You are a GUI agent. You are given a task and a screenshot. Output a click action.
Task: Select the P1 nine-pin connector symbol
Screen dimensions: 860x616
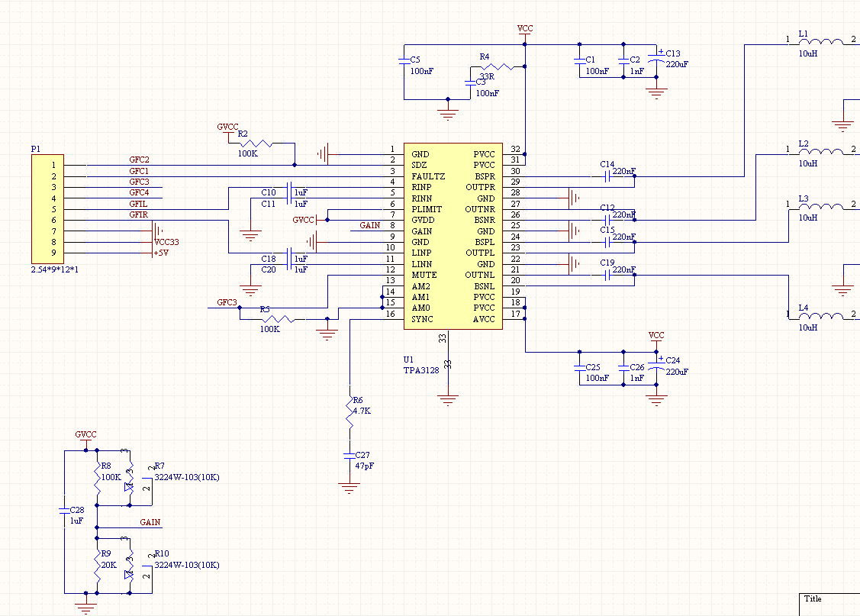48,209
